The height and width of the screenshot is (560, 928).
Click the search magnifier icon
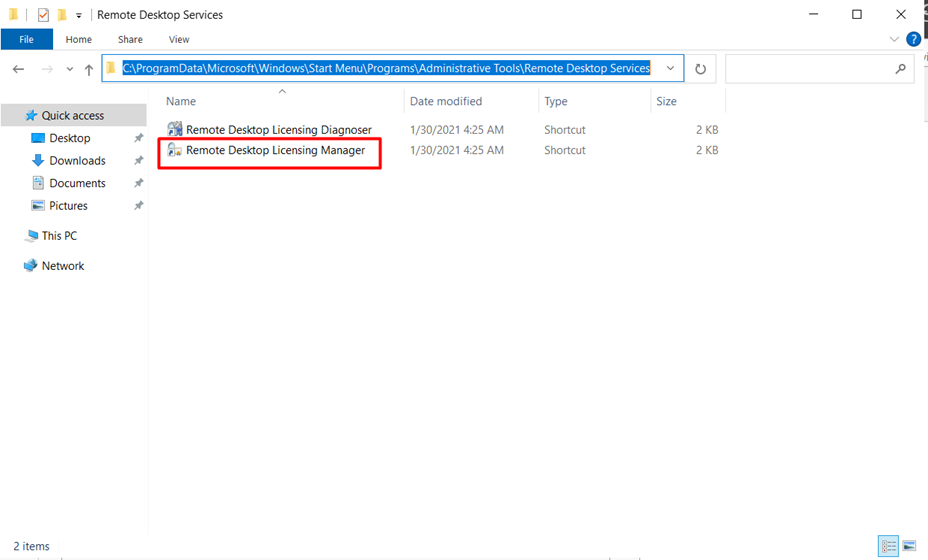(900, 69)
